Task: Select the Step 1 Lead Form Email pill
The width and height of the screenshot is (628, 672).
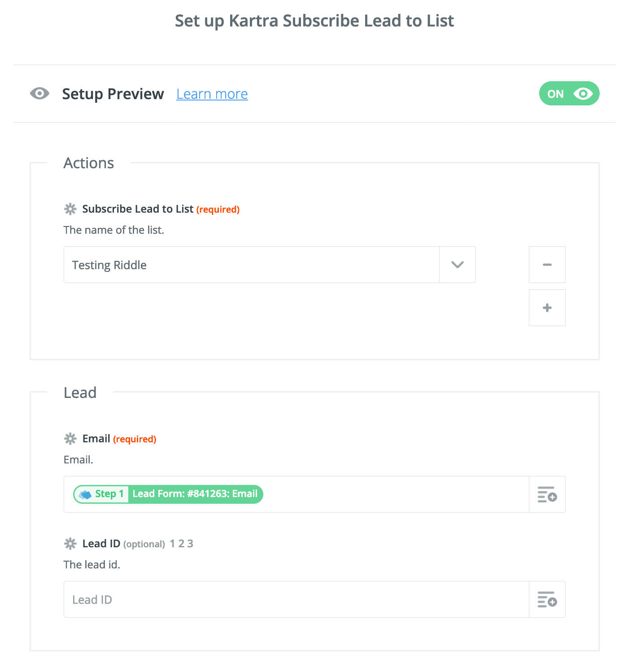Action: (x=168, y=494)
